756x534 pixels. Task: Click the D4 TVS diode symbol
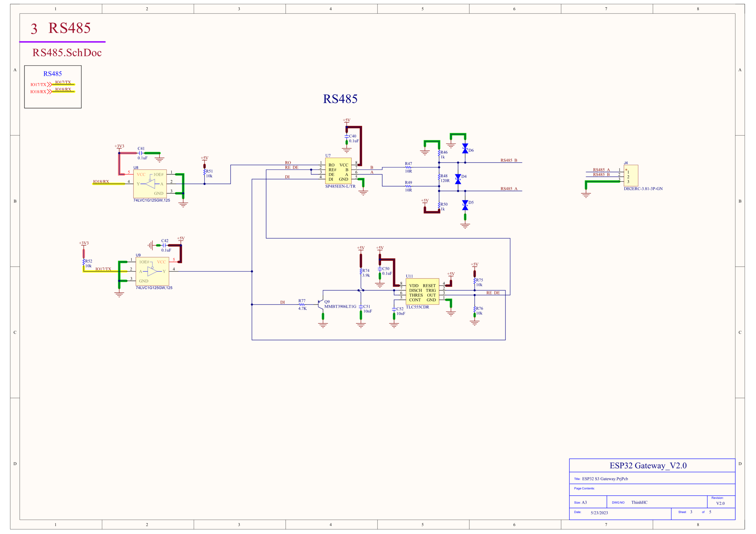[458, 179]
